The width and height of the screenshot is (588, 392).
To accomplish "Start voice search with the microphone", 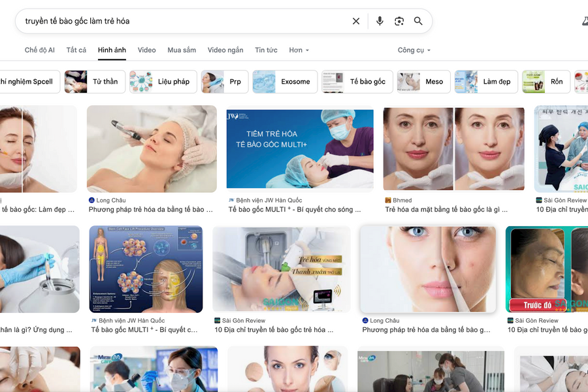I will tap(380, 21).
